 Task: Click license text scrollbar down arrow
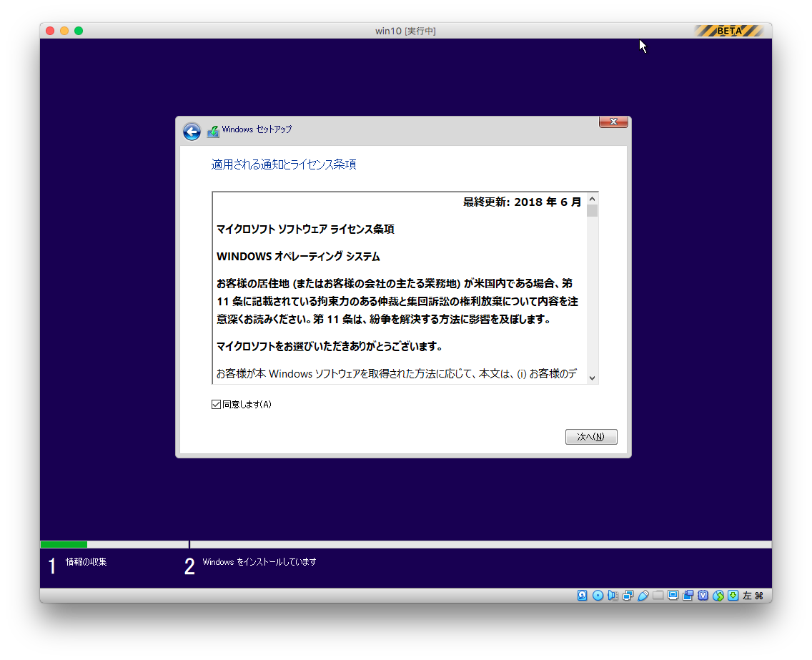click(592, 378)
